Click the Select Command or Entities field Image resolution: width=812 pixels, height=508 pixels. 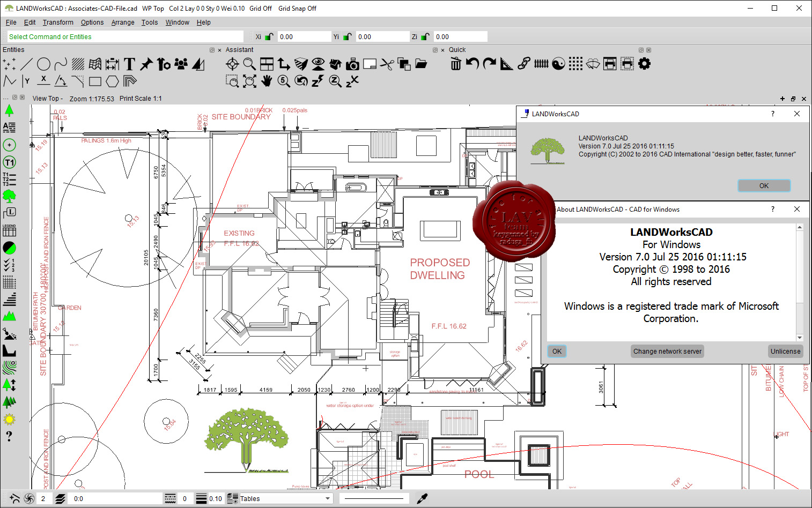pyautogui.click(x=125, y=37)
